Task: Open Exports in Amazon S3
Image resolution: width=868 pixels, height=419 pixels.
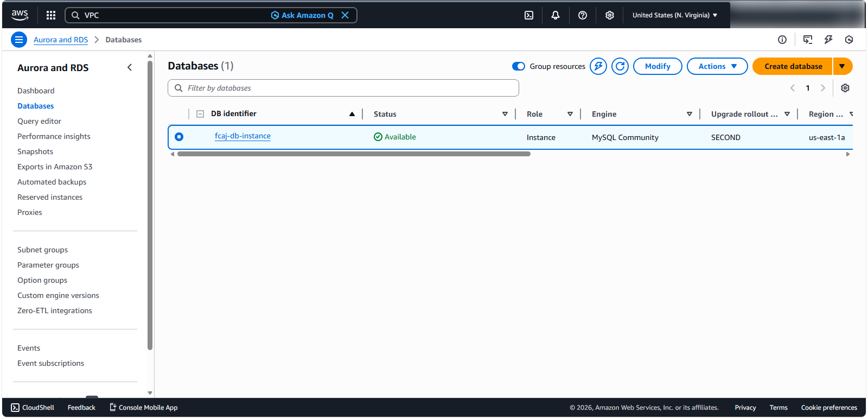Action: 55,167
